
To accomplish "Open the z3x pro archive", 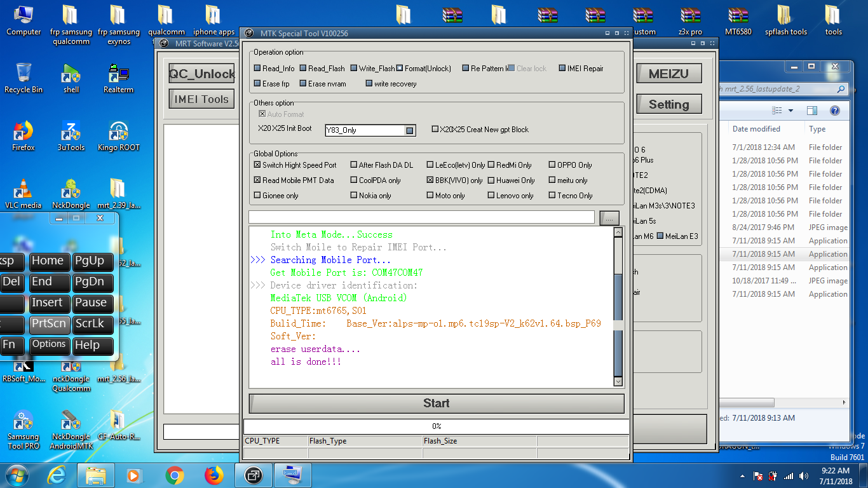I will click(x=690, y=20).
